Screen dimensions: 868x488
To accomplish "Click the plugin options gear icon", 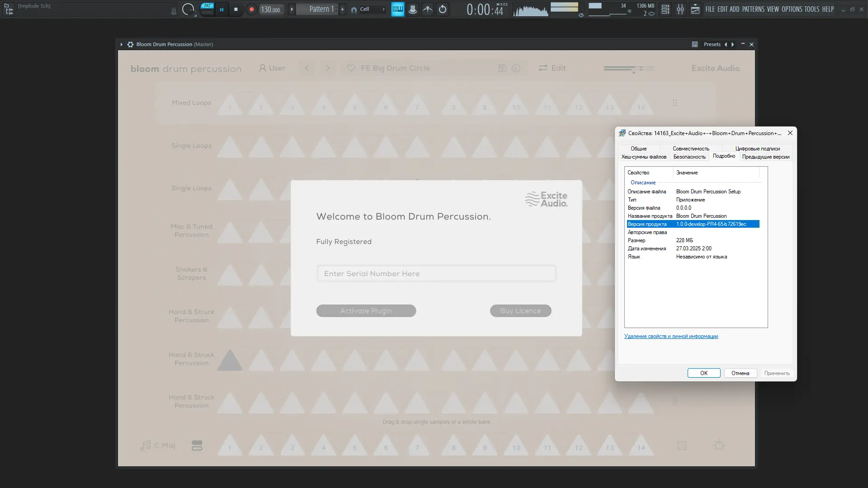I will [130, 44].
